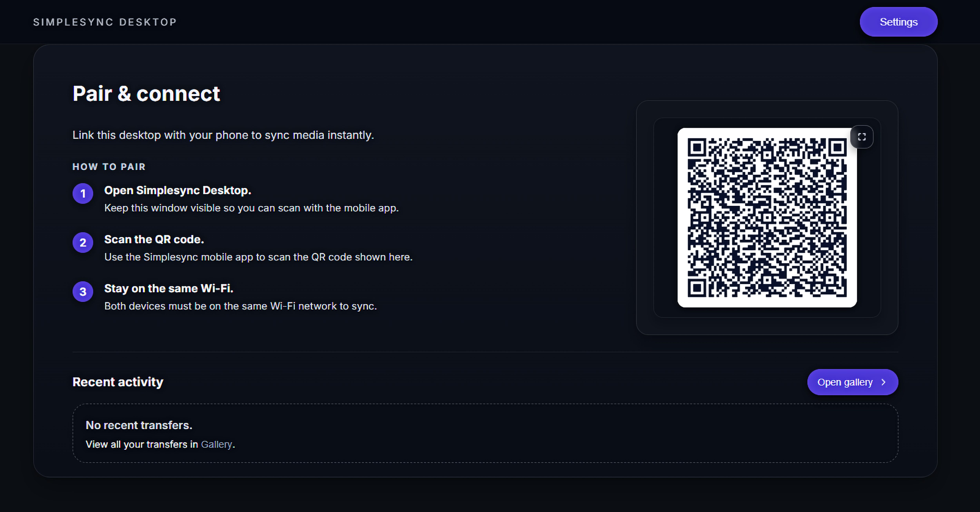Follow the Gallery link in transfers text
Image resolution: width=980 pixels, height=512 pixels.
(216, 444)
